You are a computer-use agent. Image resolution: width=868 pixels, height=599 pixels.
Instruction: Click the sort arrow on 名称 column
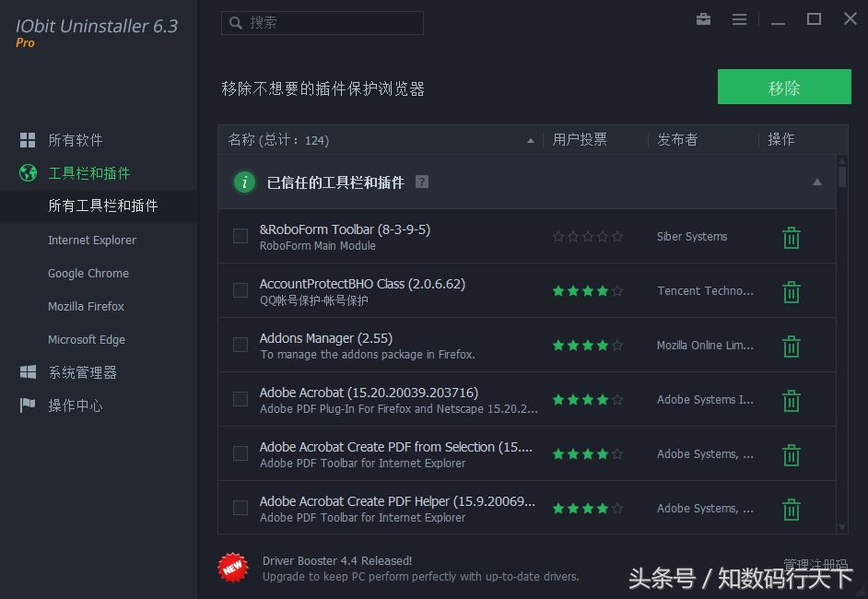530,140
